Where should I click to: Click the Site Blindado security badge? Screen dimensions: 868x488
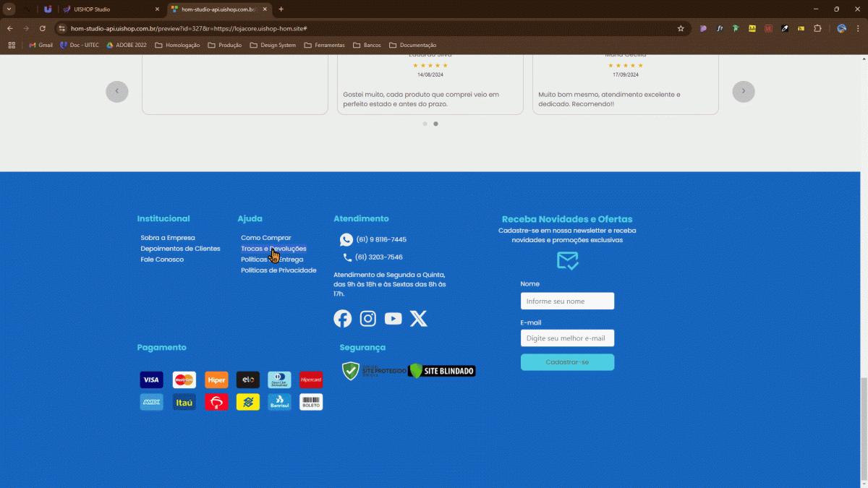442,371
